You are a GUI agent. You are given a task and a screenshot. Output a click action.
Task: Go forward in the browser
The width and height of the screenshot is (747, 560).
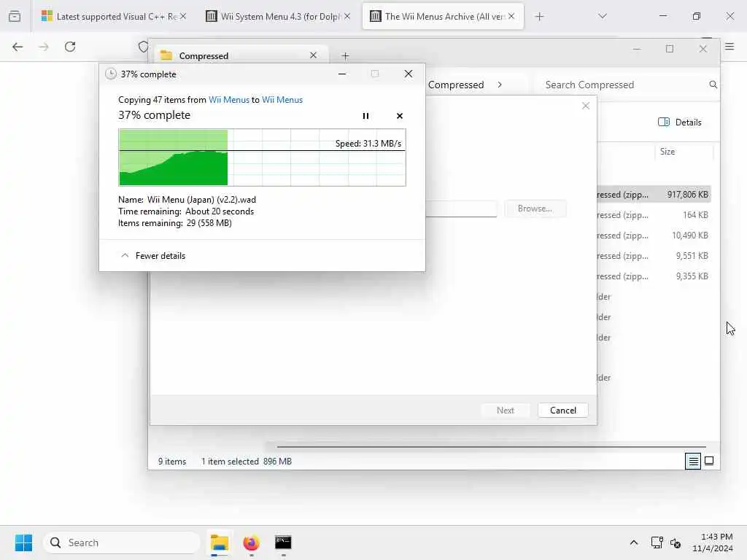click(44, 47)
